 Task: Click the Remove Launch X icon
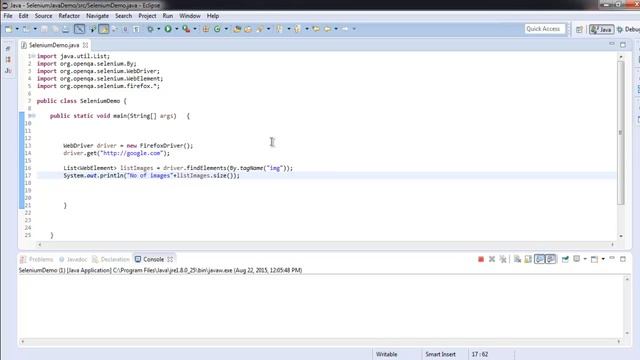coord(492,259)
